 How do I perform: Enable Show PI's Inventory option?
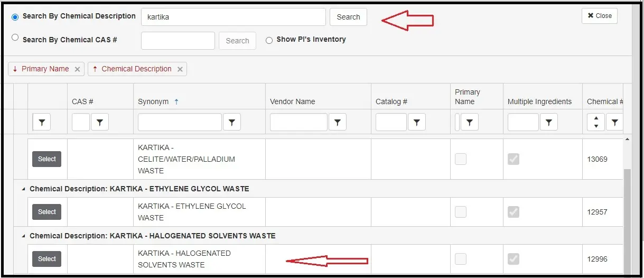[269, 40]
